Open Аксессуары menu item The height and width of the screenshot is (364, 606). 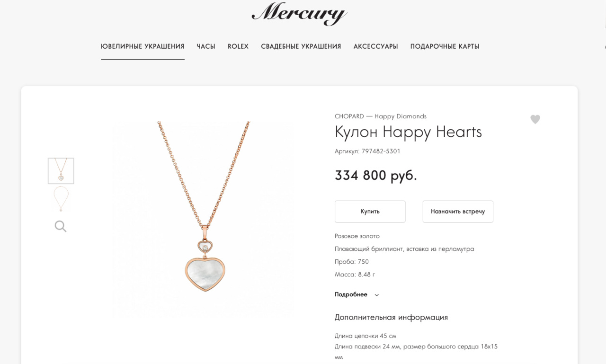(x=376, y=46)
